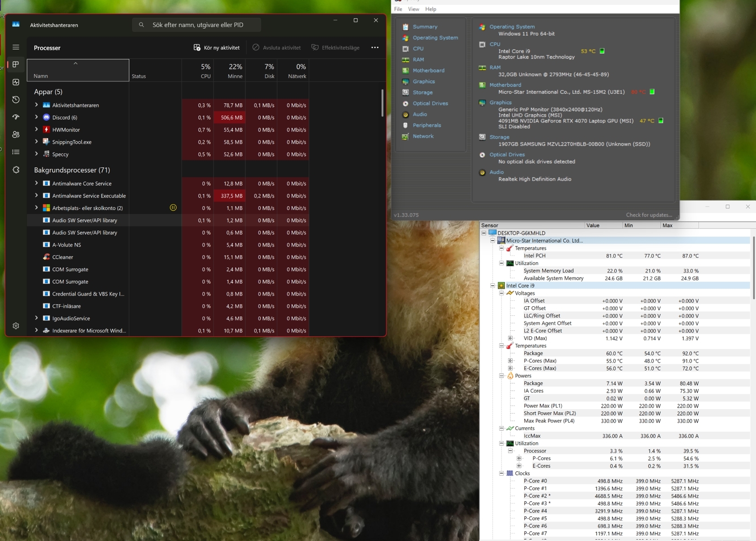Open Performance page icon in Task Manager sidebar
The height and width of the screenshot is (541, 756).
coord(16,82)
